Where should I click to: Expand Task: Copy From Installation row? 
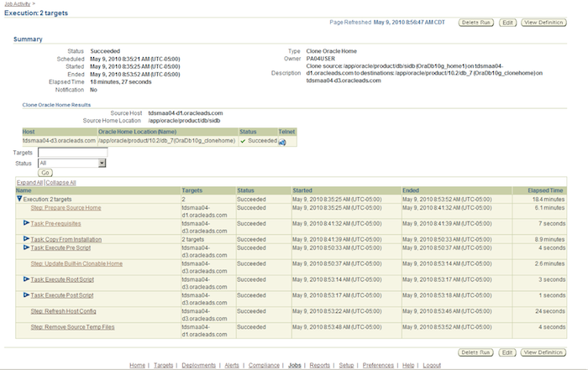click(x=26, y=238)
